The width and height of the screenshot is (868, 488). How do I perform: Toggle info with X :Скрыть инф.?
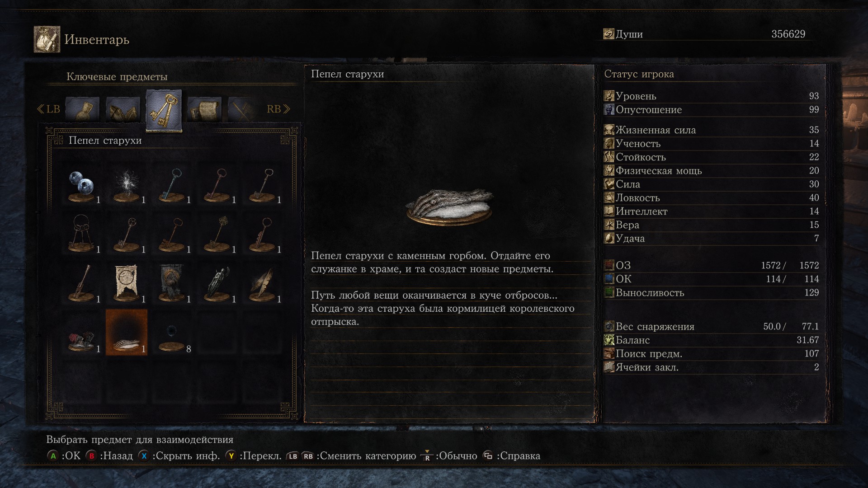click(x=179, y=456)
